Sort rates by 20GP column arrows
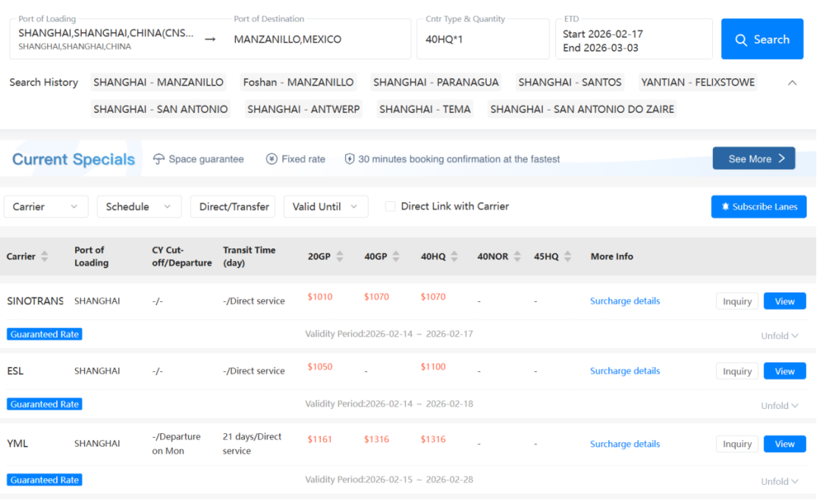The width and height of the screenshot is (817, 504). coord(340,256)
